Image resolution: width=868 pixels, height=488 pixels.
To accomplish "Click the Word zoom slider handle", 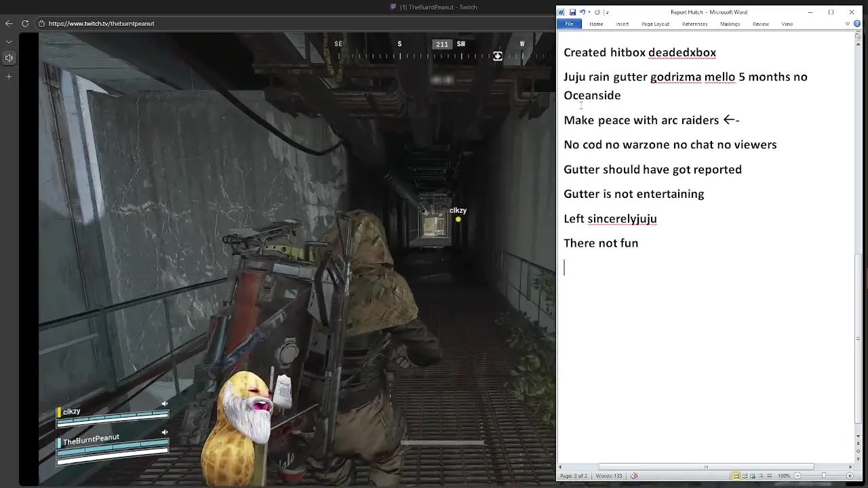I will click(824, 475).
